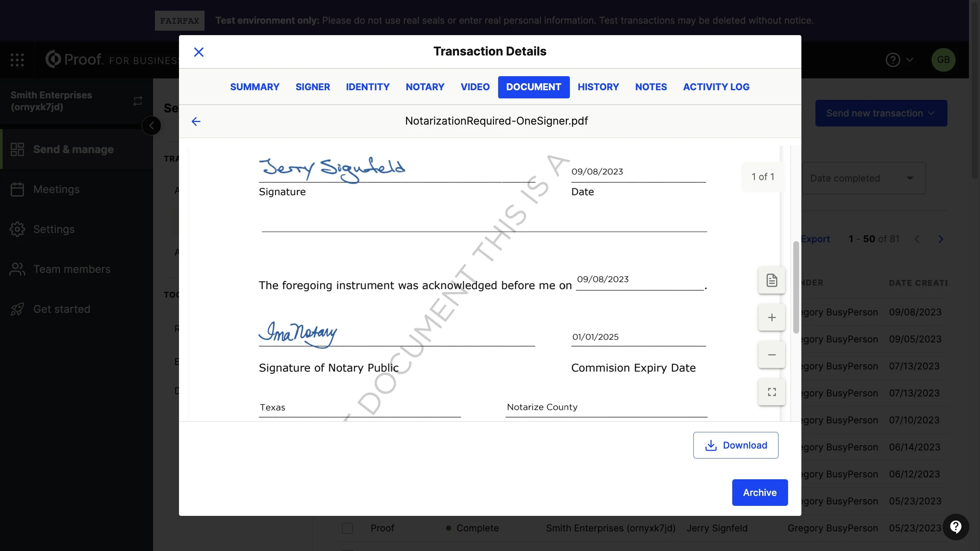Viewport: 980px width, 551px height.
Task: Open the document pages icon
Action: 771,280
